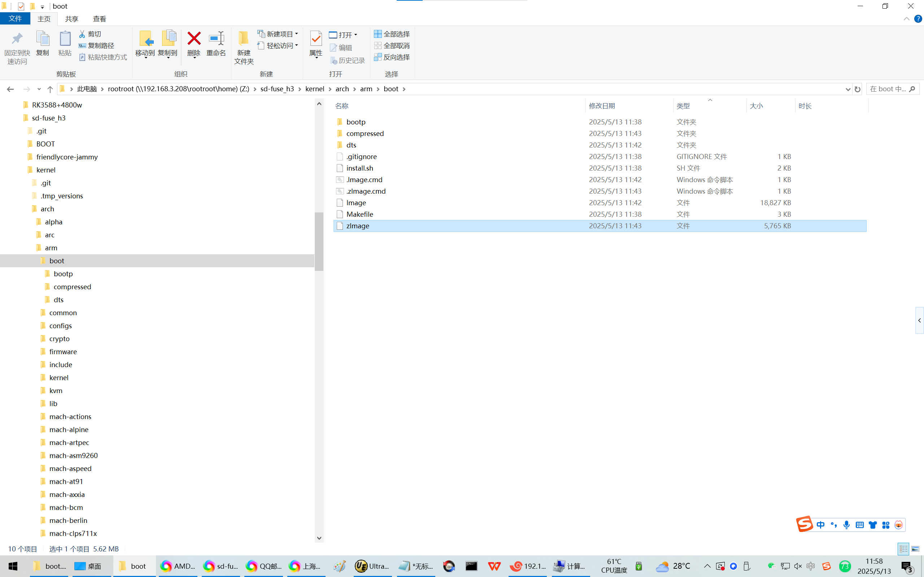Click Select All (全部选择) button
The image size is (924, 577).
(392, 34)
